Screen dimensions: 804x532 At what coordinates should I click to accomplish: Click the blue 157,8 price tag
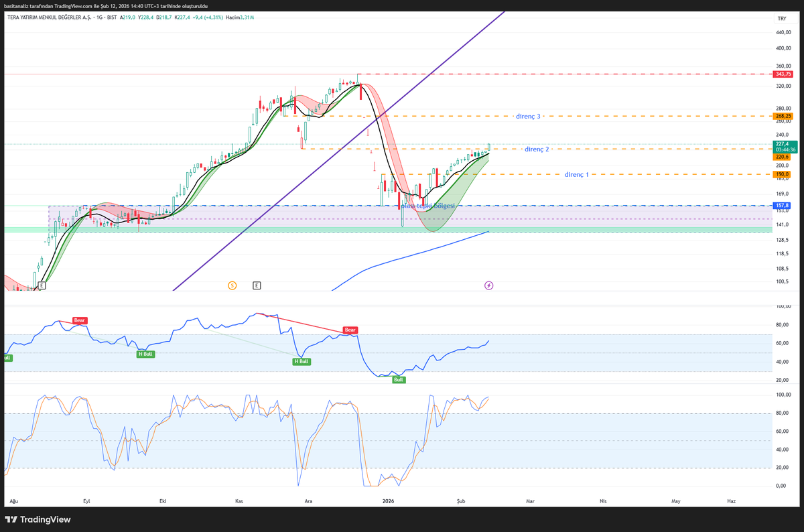coord(783,206)
